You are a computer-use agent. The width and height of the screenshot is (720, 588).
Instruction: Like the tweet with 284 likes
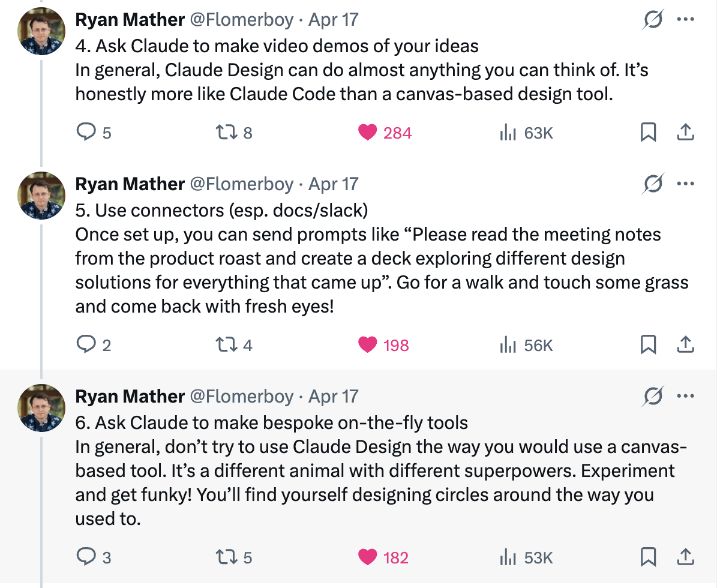pos(367,133)
